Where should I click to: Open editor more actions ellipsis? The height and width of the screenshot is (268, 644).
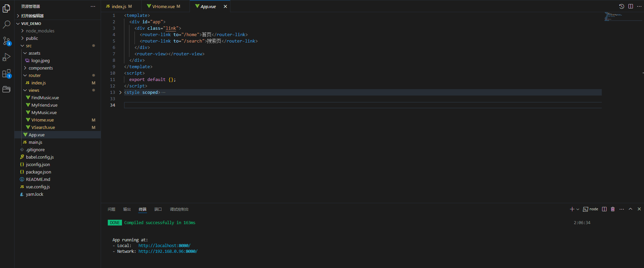click(639, 6)
